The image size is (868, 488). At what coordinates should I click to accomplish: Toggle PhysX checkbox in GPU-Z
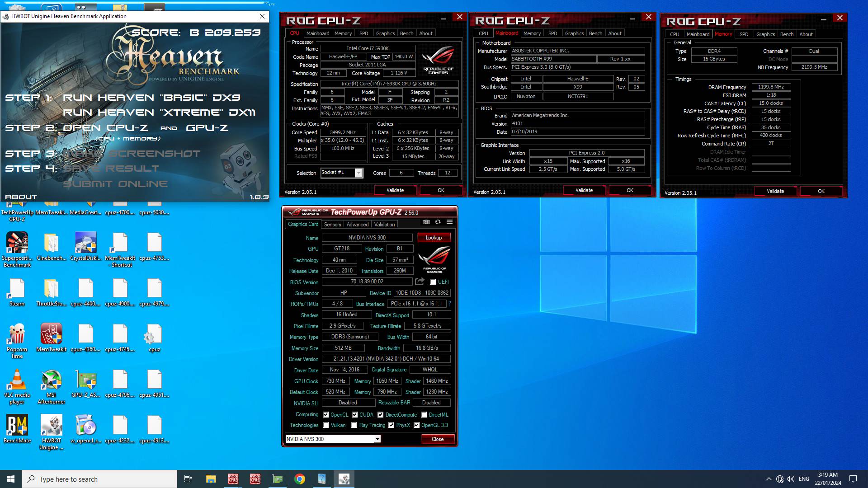[392, 425]
